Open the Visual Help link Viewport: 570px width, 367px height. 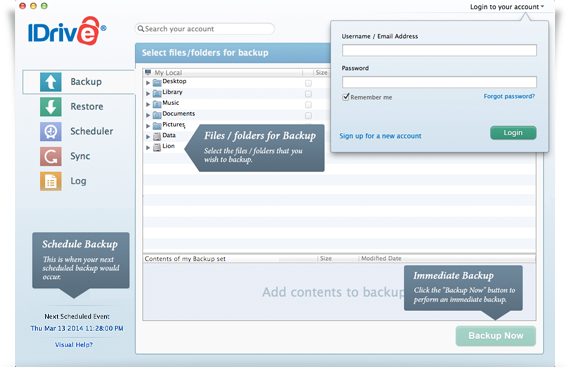[74, 344]
